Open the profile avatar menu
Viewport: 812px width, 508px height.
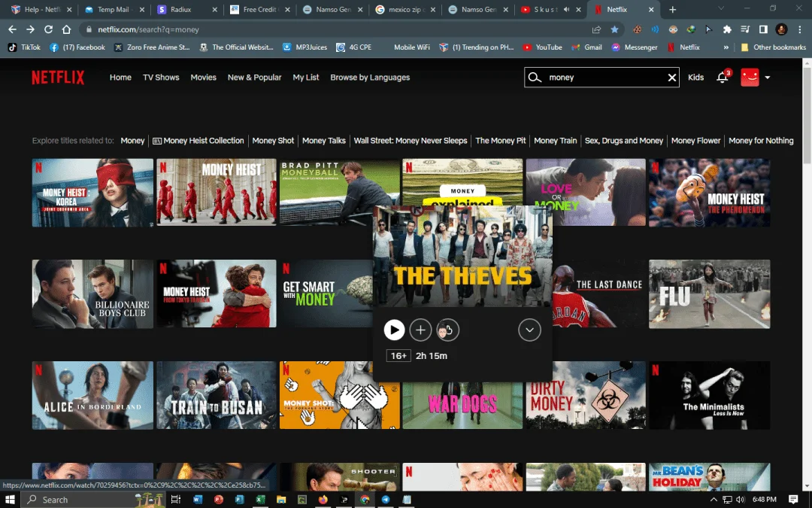pos(750,78)
